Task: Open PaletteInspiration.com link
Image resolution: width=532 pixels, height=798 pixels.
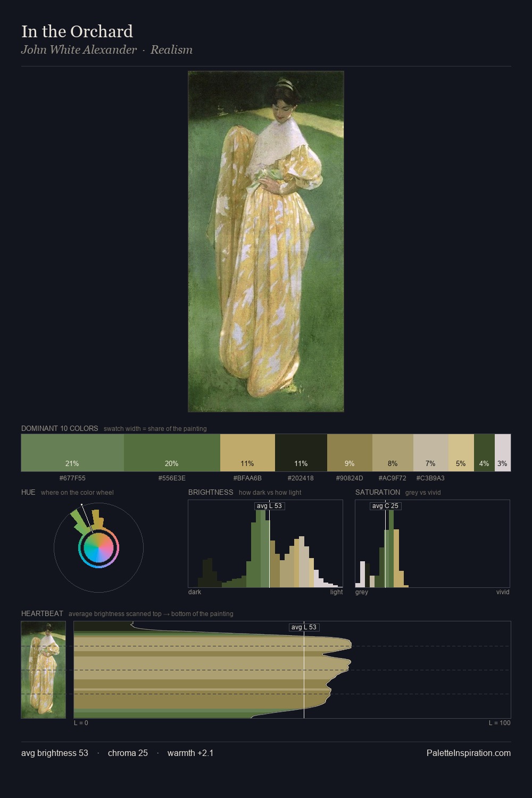Action: pos(469,753)
